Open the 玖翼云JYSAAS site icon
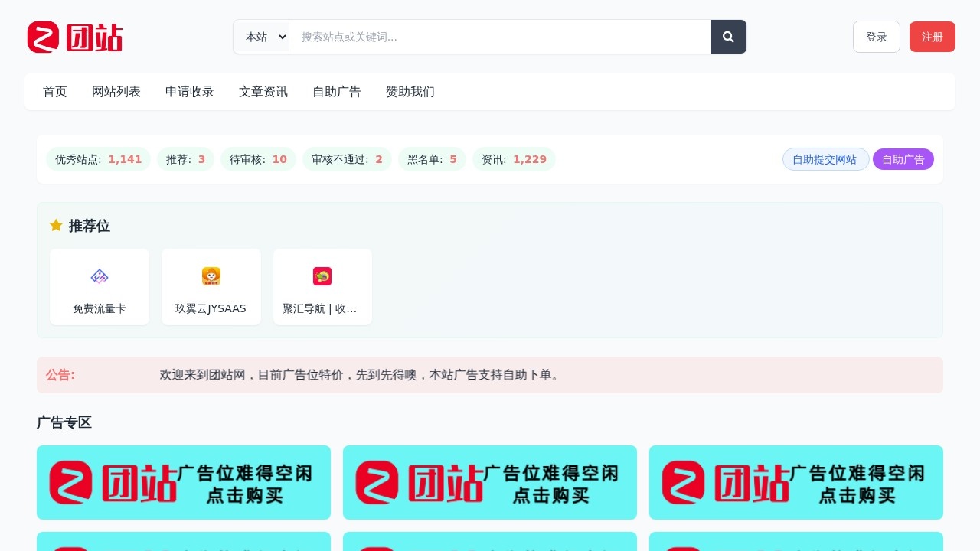980x551 pixels. pos(211,276)
